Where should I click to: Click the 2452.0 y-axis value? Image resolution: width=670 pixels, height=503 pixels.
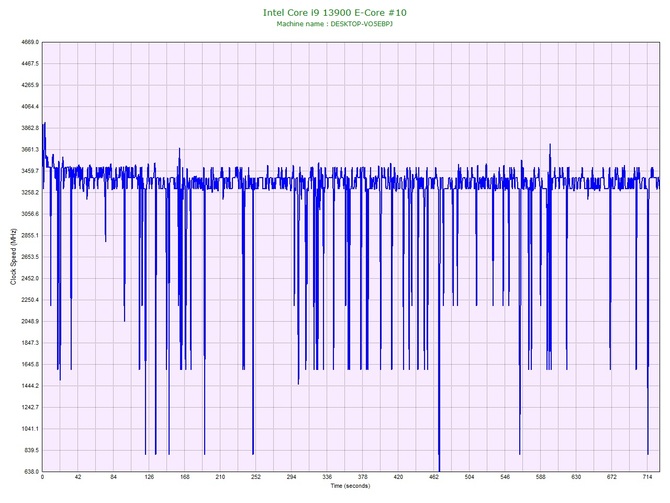30,278
